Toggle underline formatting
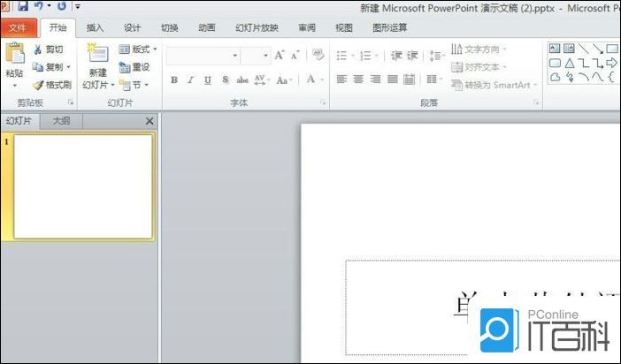This screenshot has width=621, height=364. point(208,80)
